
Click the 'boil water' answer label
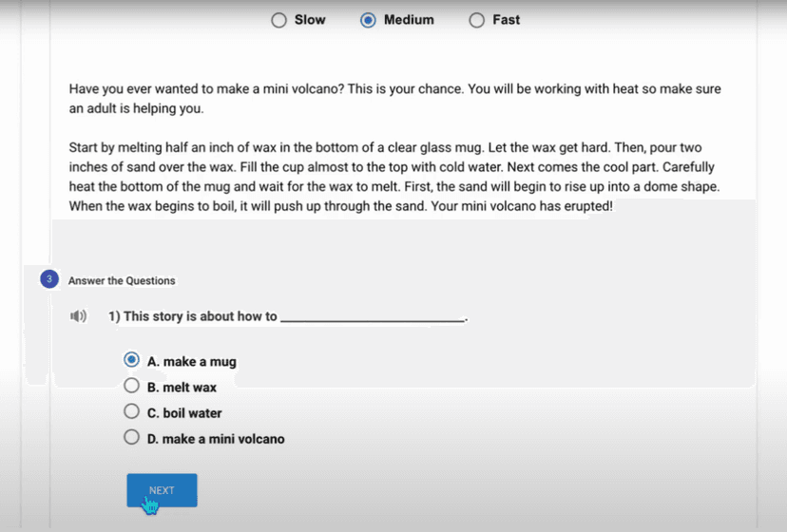point(192,413)
